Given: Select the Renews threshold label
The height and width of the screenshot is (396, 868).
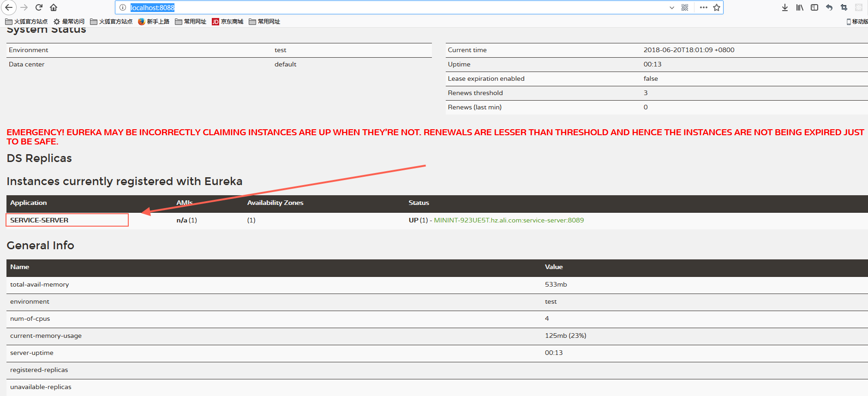Looking at the screenshot, I should tap(475, 93).
